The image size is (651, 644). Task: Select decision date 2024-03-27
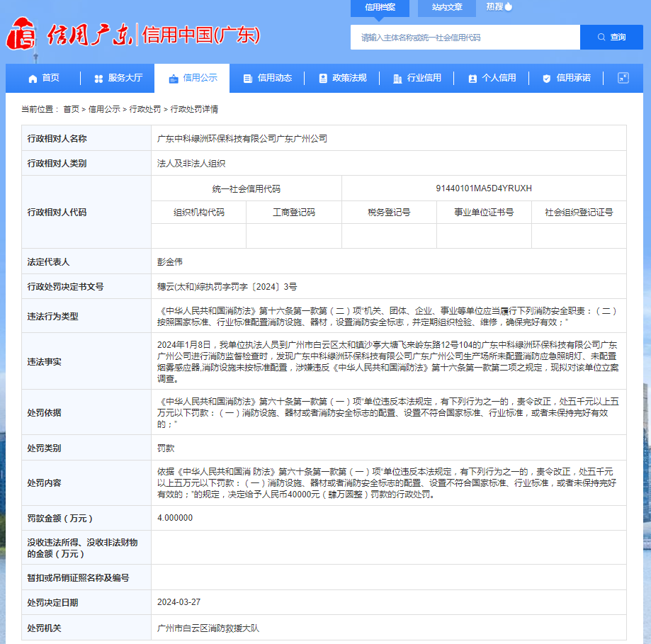pos(179,602)
